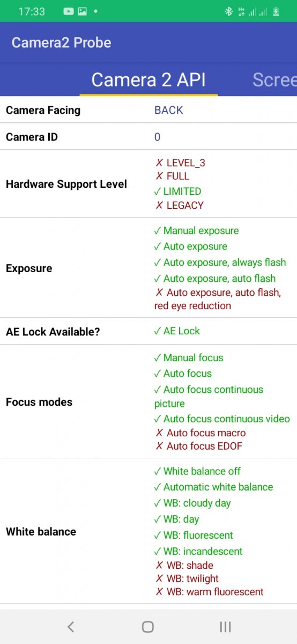Tap the X mark beside LEVEL_3
This screenshot has width=297, height=644.
(x=159, y=163)
